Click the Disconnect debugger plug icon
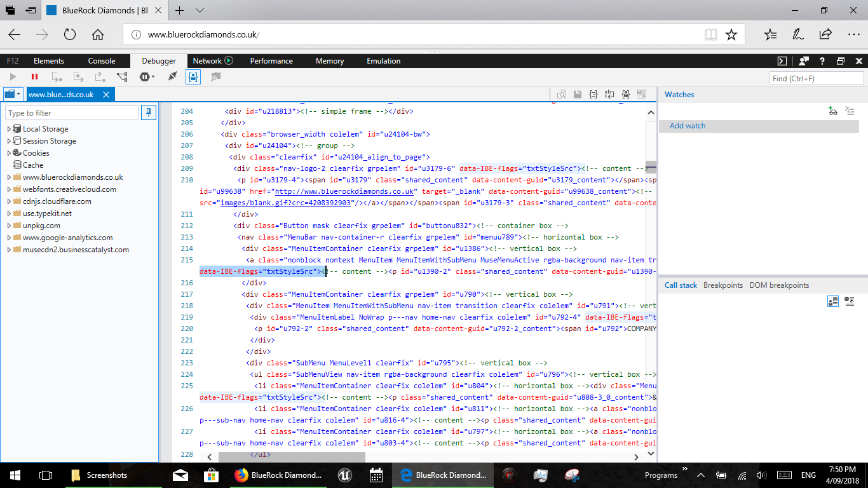The height and width of the screenshot is (488, 868). tap(172, 76)
